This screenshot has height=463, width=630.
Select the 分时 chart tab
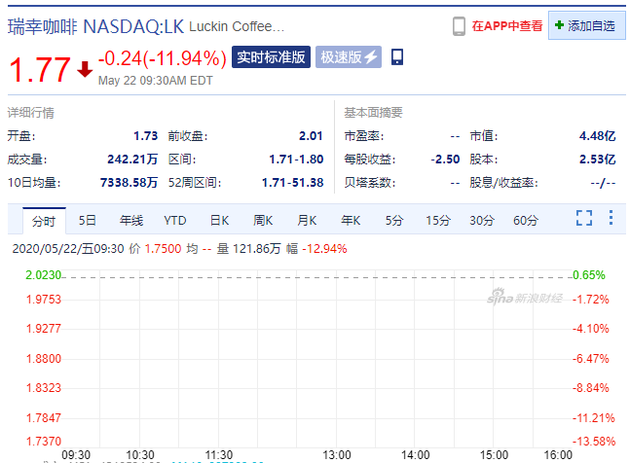(x=44, y=221)
